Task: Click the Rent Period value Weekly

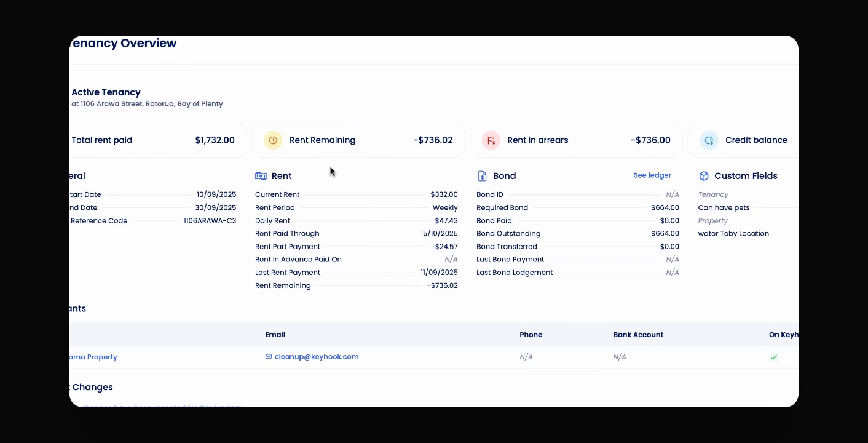Action: 445,207
